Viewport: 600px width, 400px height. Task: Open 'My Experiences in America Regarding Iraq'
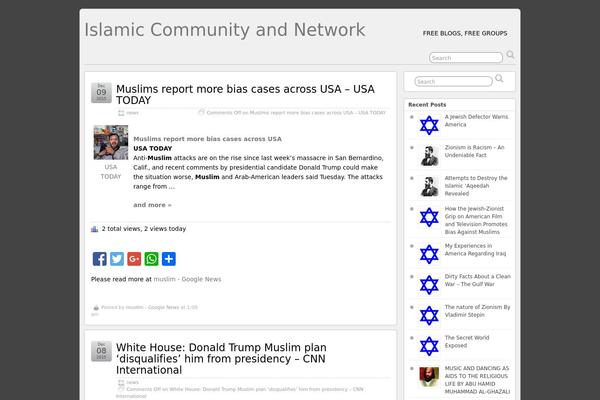point(475,250)
